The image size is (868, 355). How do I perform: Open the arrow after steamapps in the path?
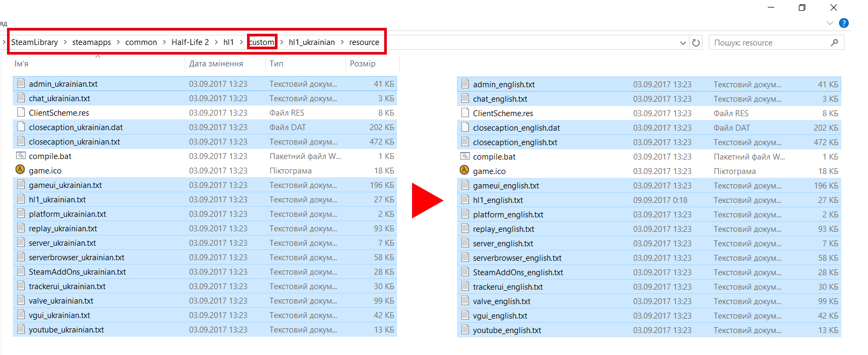coord(118,42)
